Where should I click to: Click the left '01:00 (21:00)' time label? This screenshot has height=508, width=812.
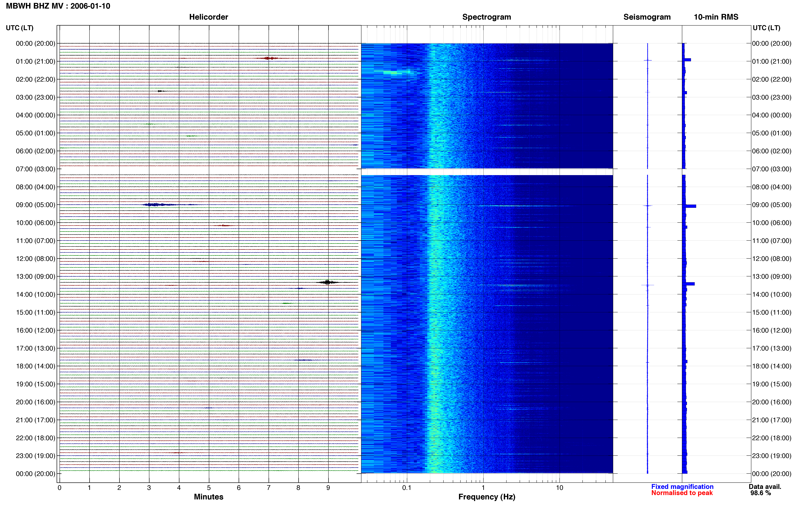pyautogui.click(x=36, y=61)
